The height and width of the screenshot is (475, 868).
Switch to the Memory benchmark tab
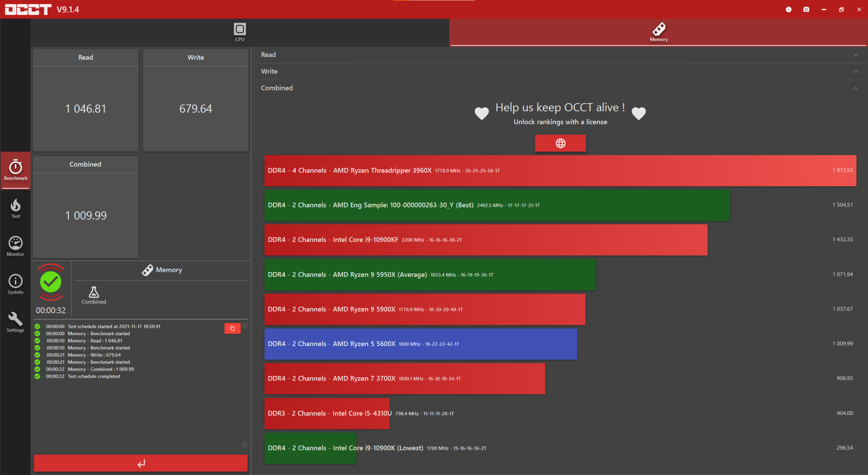[658, 33]
